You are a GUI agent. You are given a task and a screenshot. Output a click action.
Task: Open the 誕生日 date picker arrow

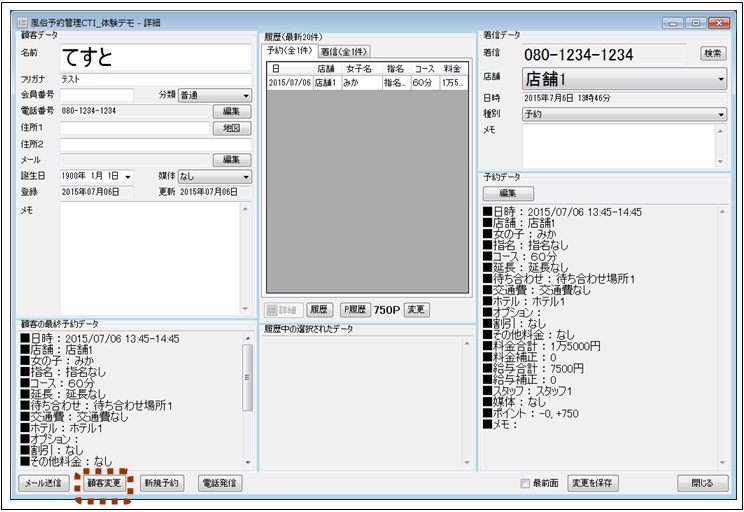128,177
